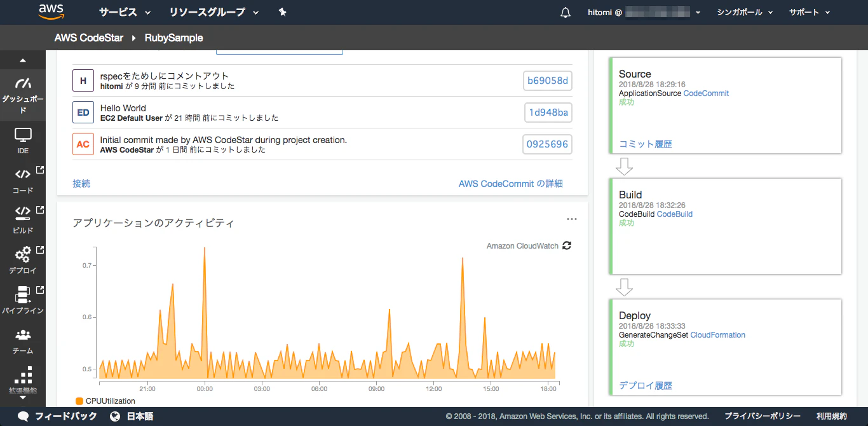This screenshot has width=868, height=426.
Task: Open the サポート dropdown menu
Action: point(810,12)
